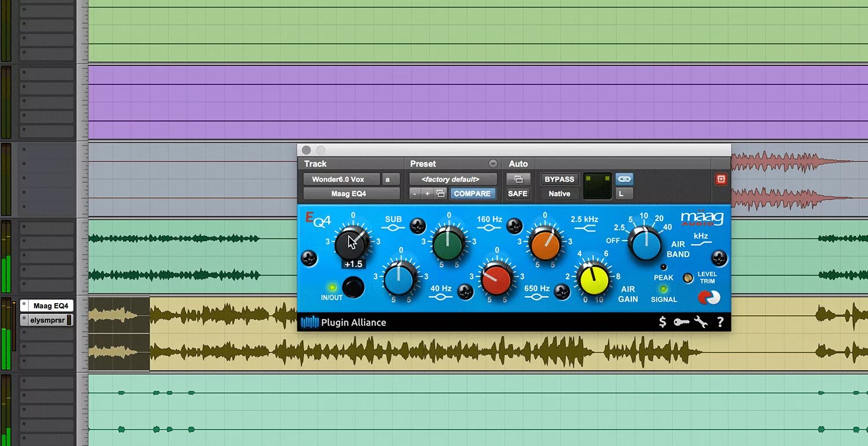Select previous preset with minus button
This screenshot has width=868, height=446.
pos(415,194)
